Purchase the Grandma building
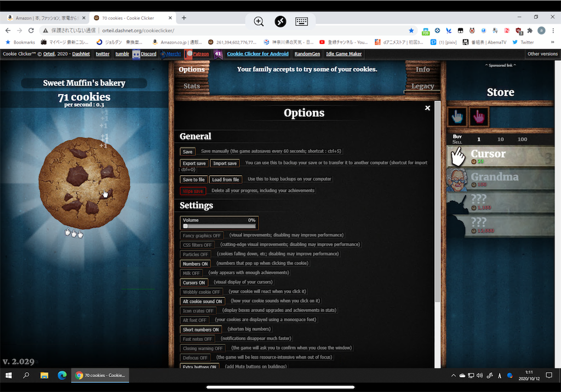Viewport: 561px width, 392px height. click(501, 180)
